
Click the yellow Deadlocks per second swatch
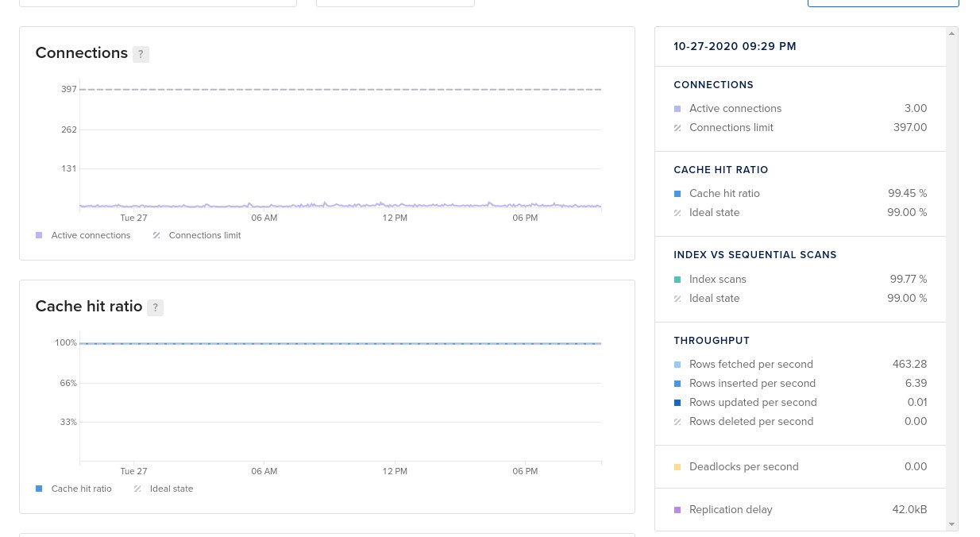pyautogui.click(x=677, y=467)
